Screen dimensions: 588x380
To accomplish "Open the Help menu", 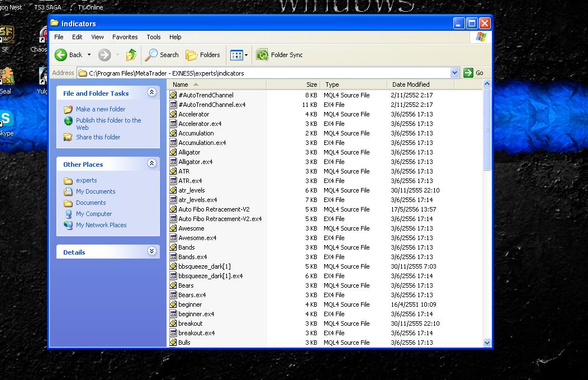I will tap(175, 37).
